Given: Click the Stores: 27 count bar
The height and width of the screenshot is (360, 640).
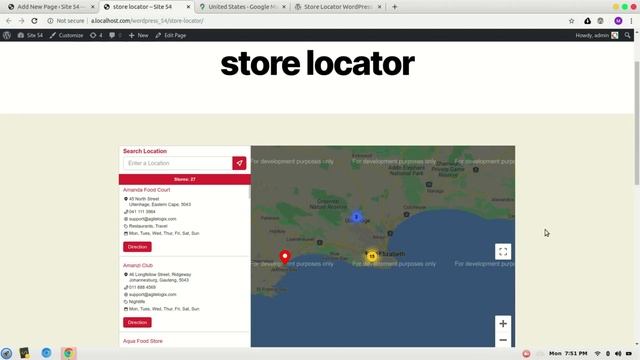Looking at the screenshot, I should (x=184, y=179).
